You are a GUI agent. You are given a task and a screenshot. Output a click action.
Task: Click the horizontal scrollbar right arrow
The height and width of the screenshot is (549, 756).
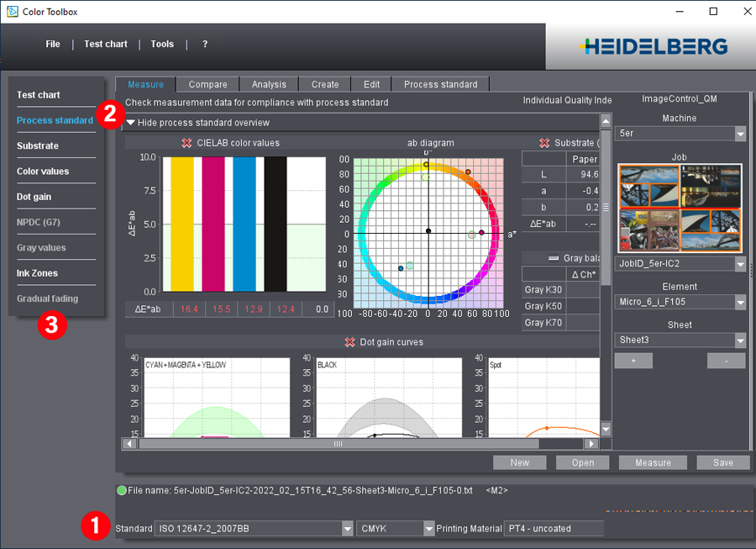pyautogui.click(x=592, y=443)
